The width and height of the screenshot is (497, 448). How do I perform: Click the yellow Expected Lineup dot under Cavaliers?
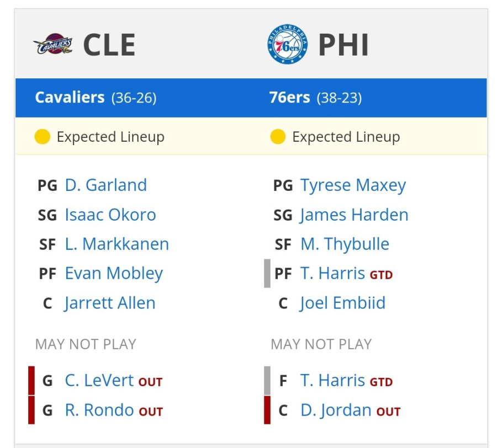[42, 137]
